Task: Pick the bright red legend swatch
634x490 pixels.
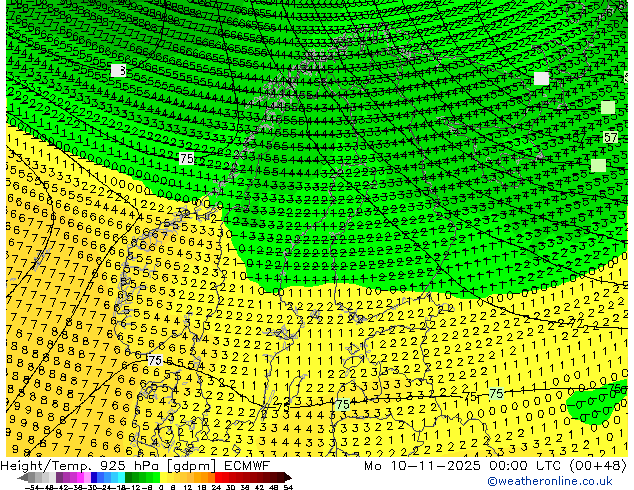Action: pos(218,478)
